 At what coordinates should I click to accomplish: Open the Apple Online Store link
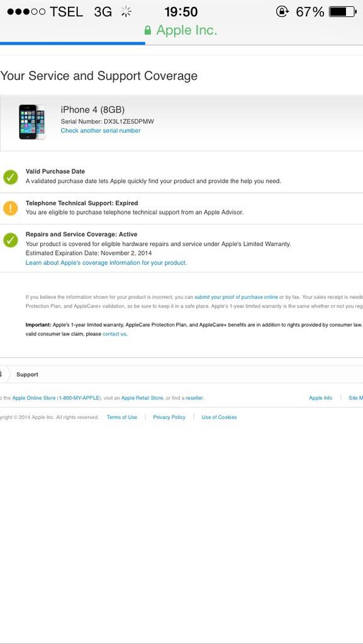pos(34,398)
